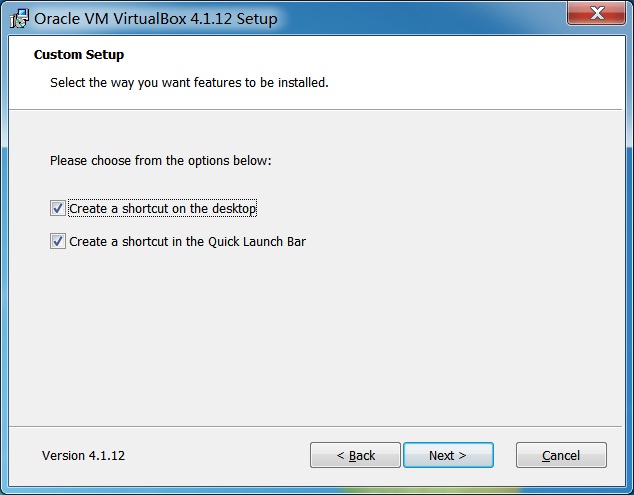Click the empty gray area below the checkboxes
This screenshot has height=495, width=634.
pos(315,336)
